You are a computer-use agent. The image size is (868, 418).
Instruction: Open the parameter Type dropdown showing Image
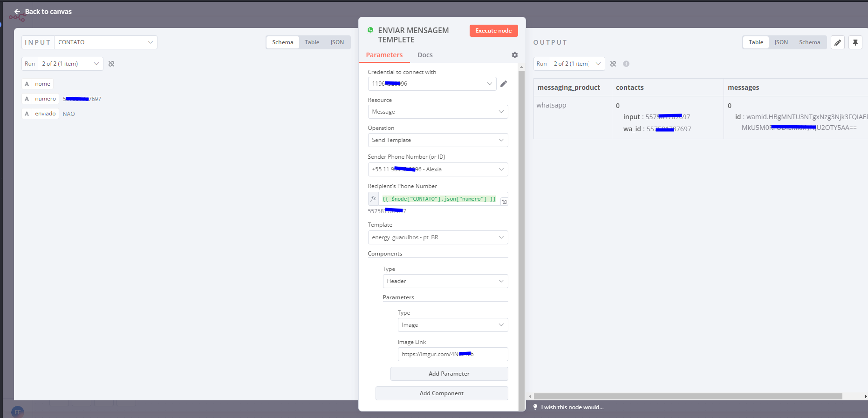click(x=453, y=325)
